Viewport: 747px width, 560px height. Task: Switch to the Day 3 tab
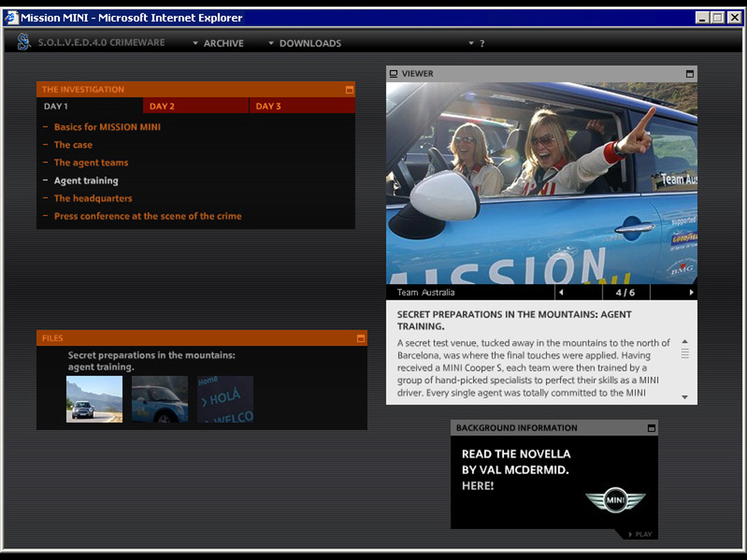point(302,106)
